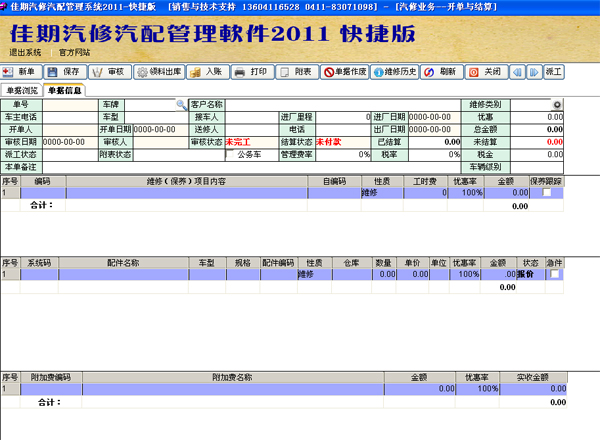Screen dimensions: 600x440
Task: Click the 实收金额 column header
Action: coord(533,377)
